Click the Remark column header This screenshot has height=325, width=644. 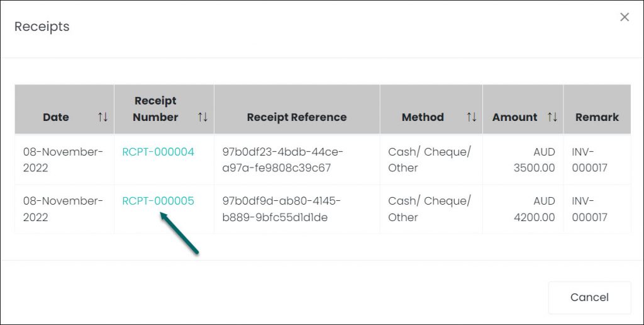597,117
